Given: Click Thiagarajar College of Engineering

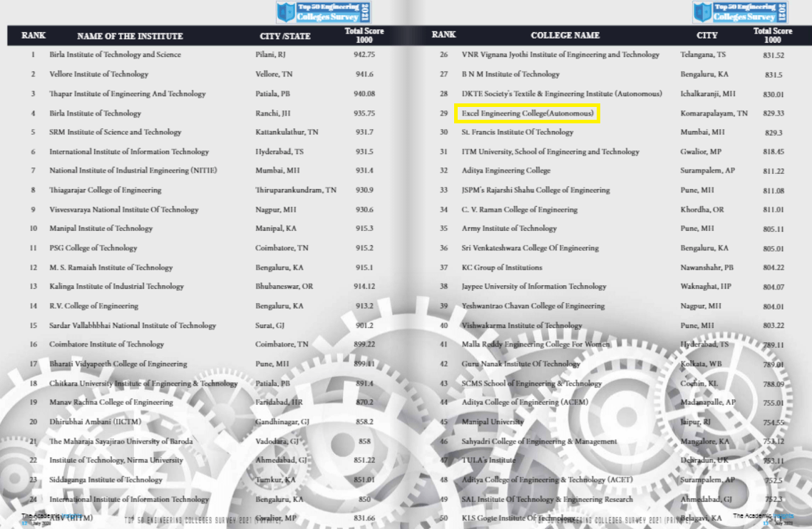Looking at the screenshot, I should [x=105, y=190].
